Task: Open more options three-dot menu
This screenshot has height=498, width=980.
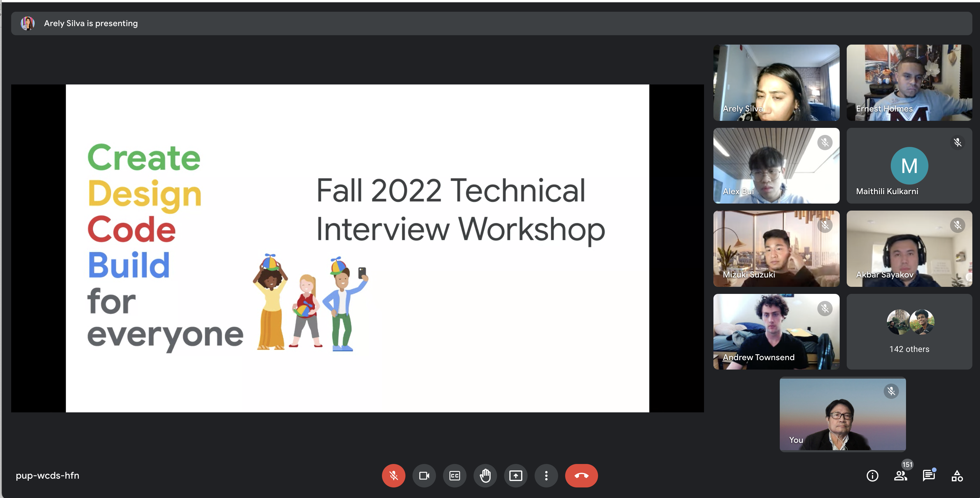Action: pos(546,475)
